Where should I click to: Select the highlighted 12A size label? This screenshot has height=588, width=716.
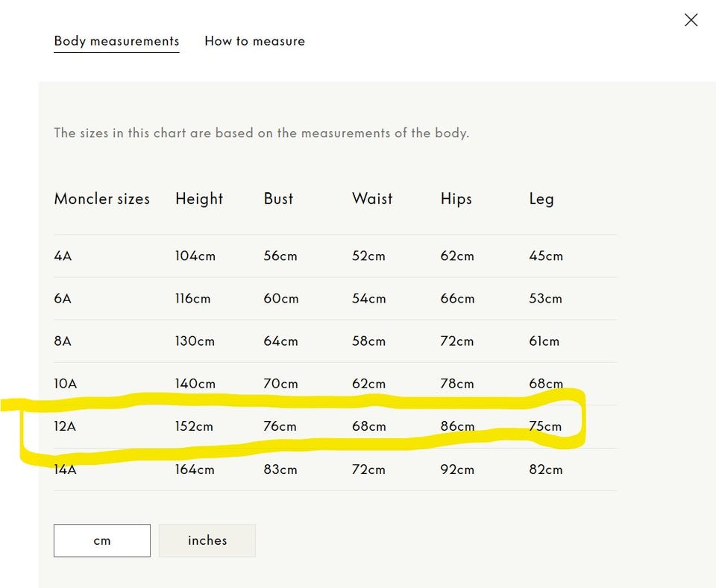tap(65, 426)
